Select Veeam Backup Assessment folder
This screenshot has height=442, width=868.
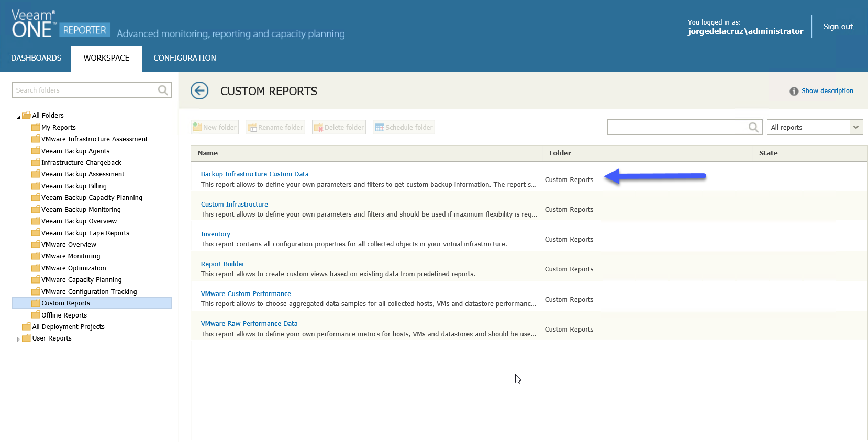[83, 174]
